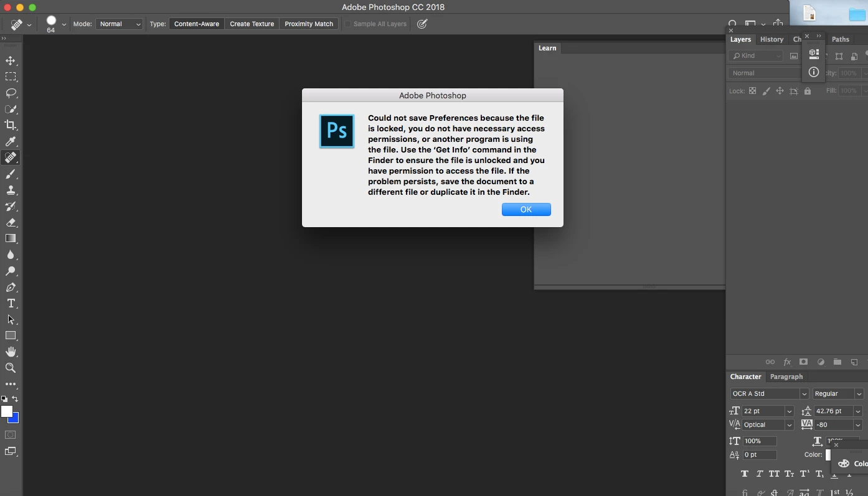This screenshot has width=868, height=496.
Task: Click the pressure-for-size icon in options bar
Action: pyautogui.click(x=422, y=24)
